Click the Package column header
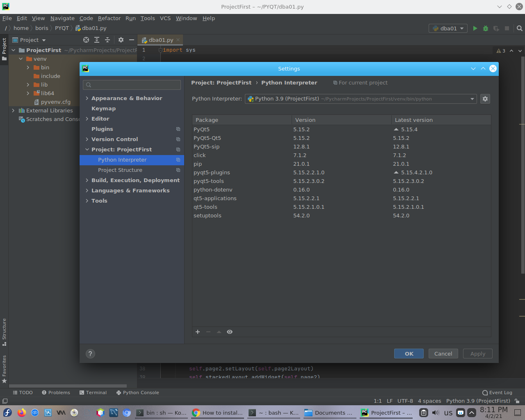This screenshot has width=525, height=420. coord(242,120)
